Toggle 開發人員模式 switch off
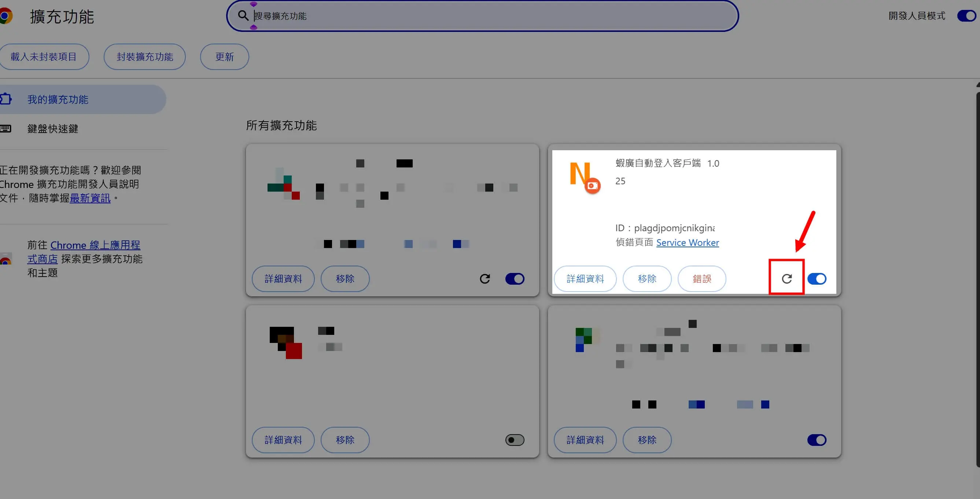This screenshot has width=980, height=499. click(966, 16)
